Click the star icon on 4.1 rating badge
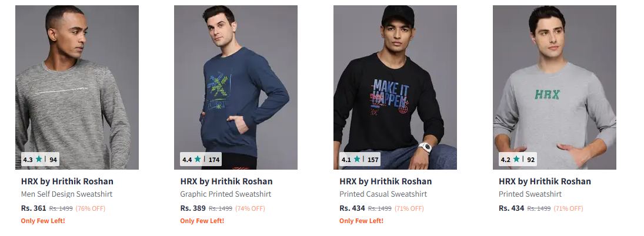Viewport: 644px width, 236px height. coord(358,159)
